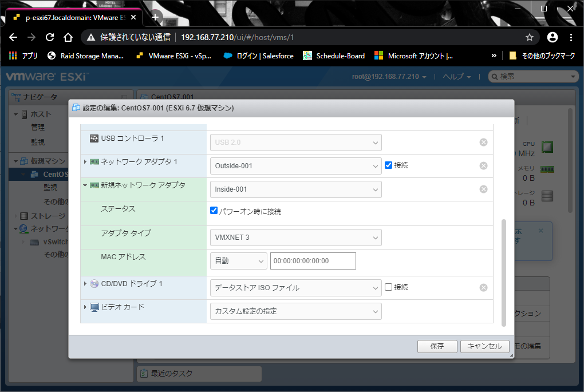Click the 保存 button
The width and height of the screenshot is (584, 392).
point(437,346)
